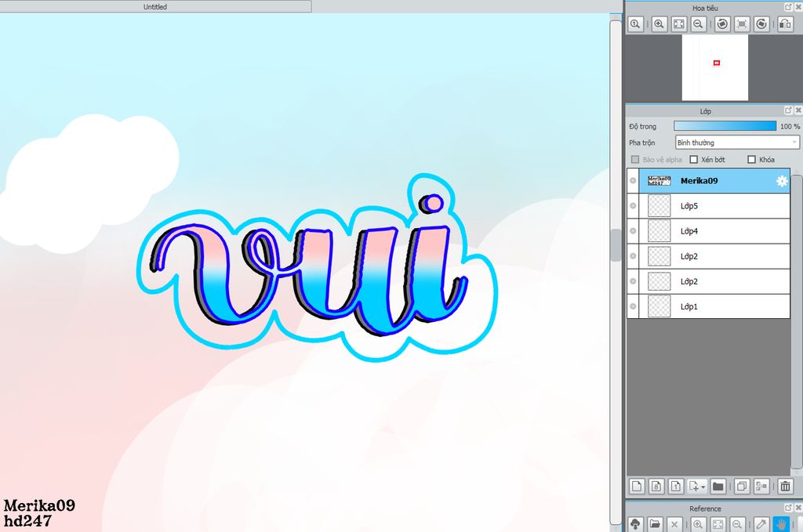This screenshot has height=532, width=803.
Task: Toggle visibility of Lớp4 layer
Action: pos(633,230)
